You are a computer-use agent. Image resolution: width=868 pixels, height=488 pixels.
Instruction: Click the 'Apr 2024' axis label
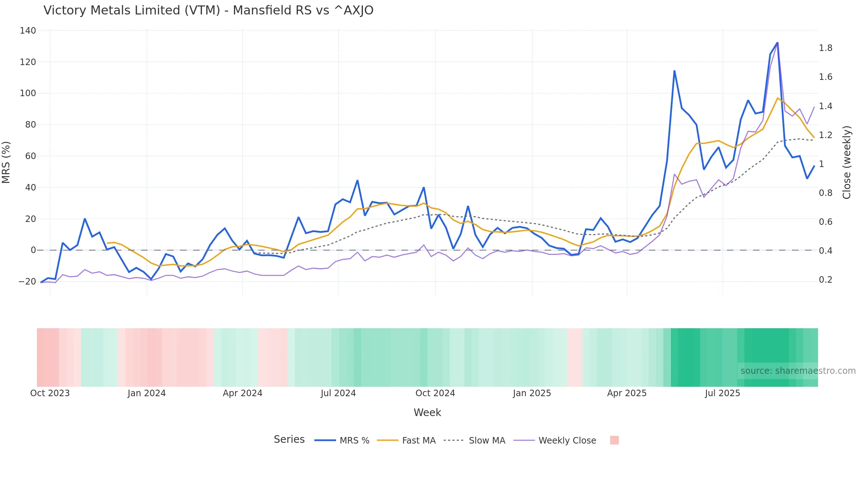pyautogui.click(x=242, y=393)
